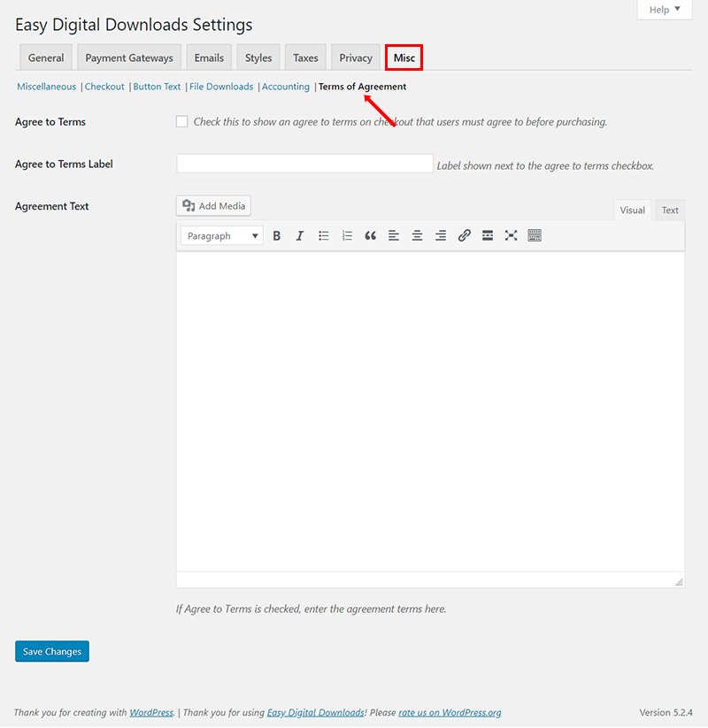Open the Styles tab
This screenshot has width=708, height=728.
tap(258, 58)
